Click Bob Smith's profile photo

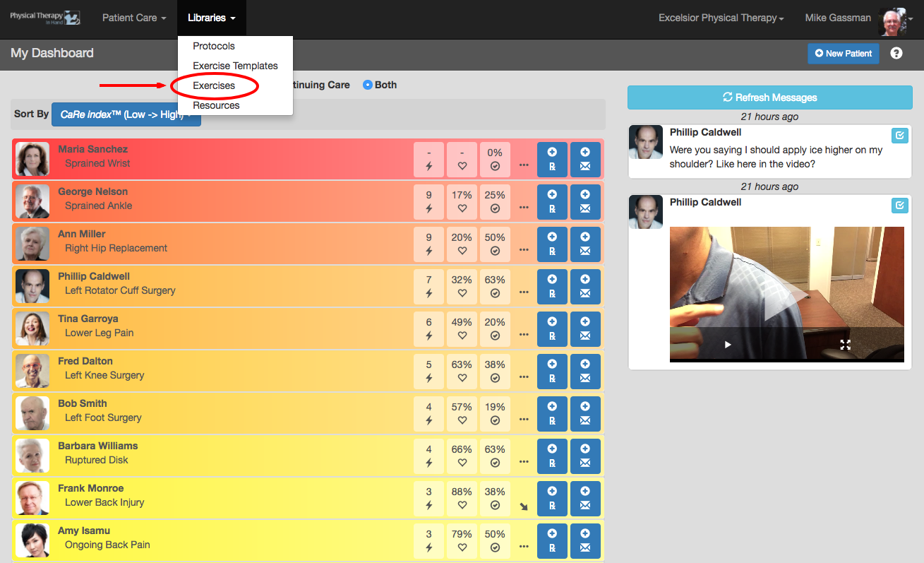tap(32, 413)
